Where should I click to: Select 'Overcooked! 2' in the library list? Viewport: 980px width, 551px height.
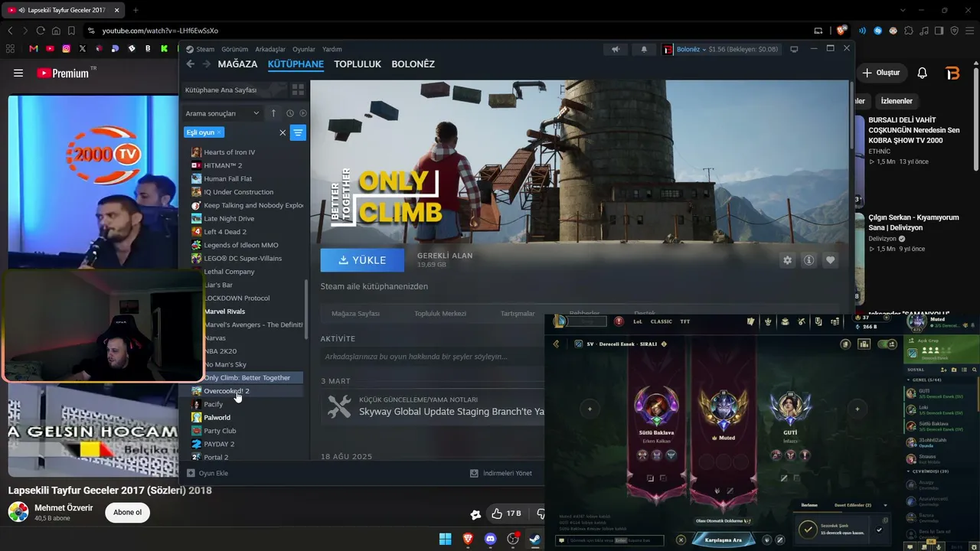coord(227,391)
